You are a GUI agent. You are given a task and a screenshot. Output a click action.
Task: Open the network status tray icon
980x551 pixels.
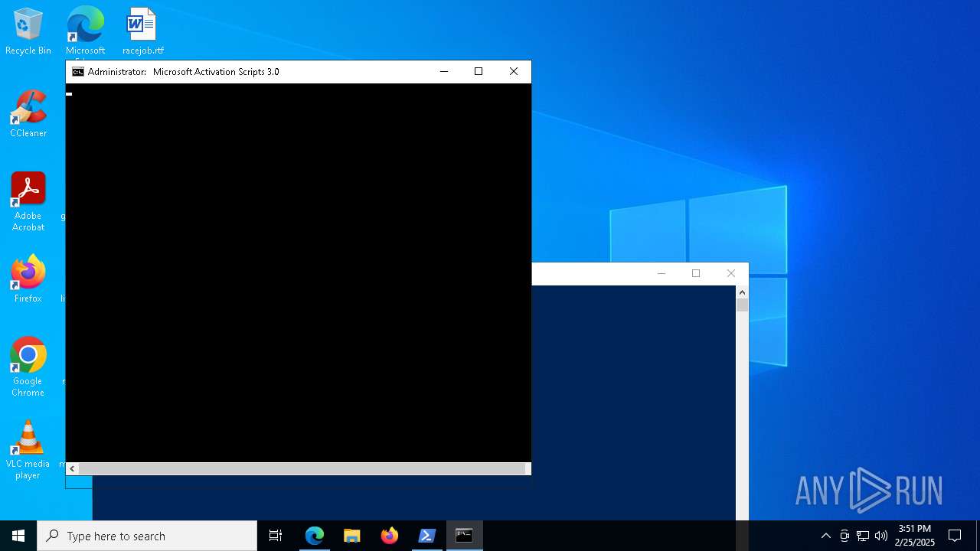[x=863, y=536]
